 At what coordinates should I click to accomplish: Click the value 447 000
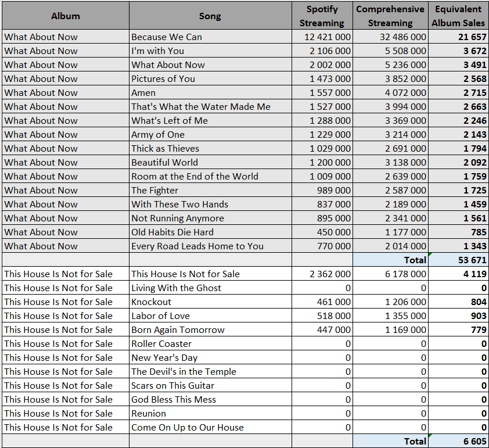point(322,329)
